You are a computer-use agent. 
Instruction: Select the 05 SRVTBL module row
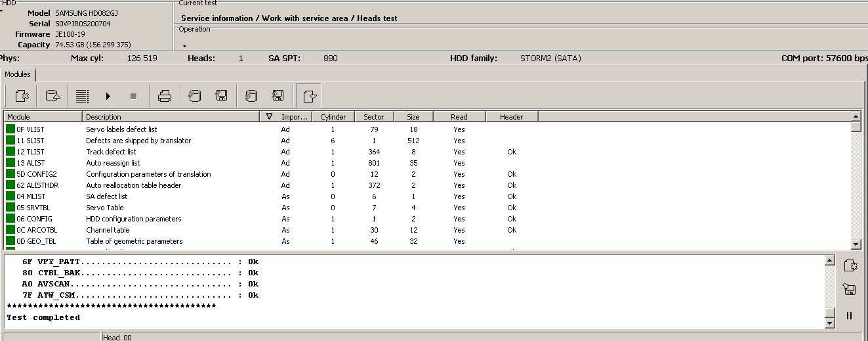pyautogui.click(x=427, y=208)
